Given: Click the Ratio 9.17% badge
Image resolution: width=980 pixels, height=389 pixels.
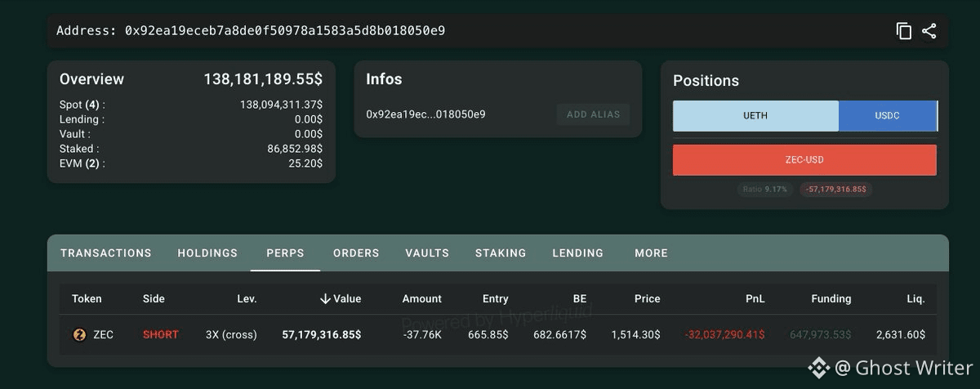Looking at the screenshot, I should pos(764,189).
